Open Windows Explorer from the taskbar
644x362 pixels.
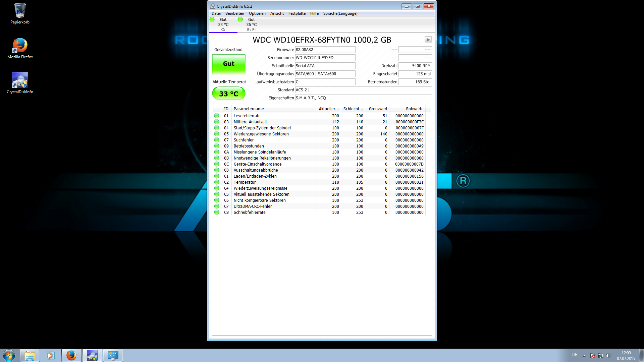(30, 355)
